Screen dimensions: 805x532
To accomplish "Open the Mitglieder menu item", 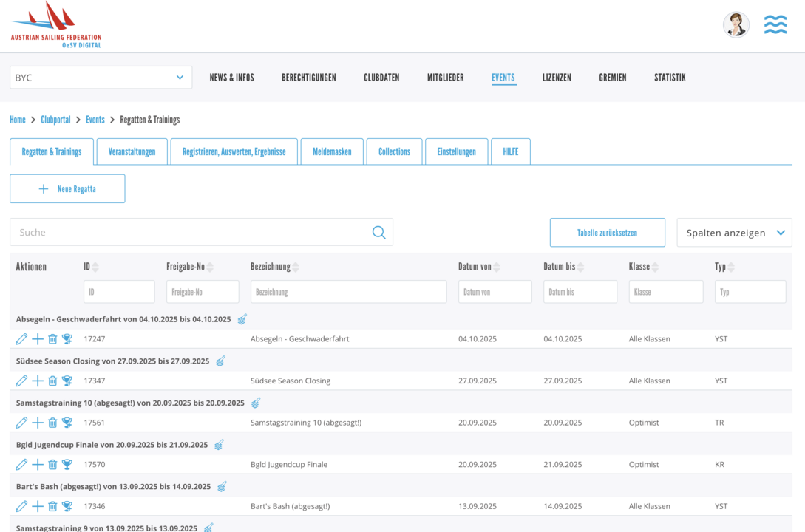I will click(x=445, y=78).
